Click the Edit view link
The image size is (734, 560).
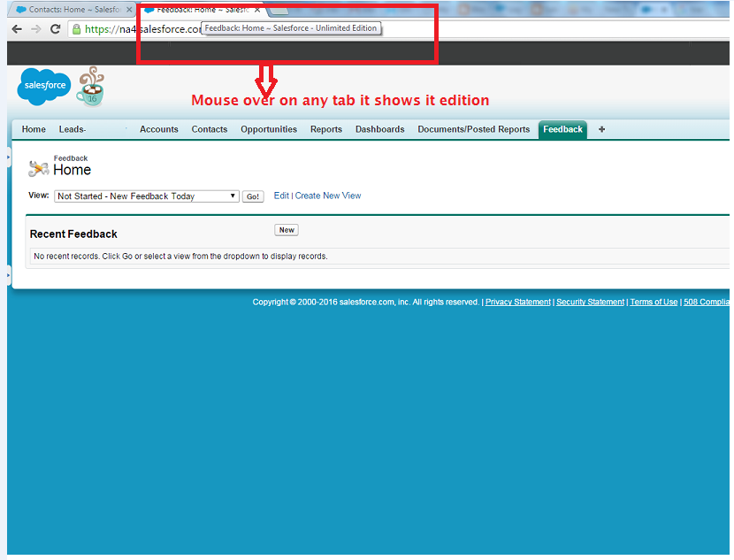281,196
